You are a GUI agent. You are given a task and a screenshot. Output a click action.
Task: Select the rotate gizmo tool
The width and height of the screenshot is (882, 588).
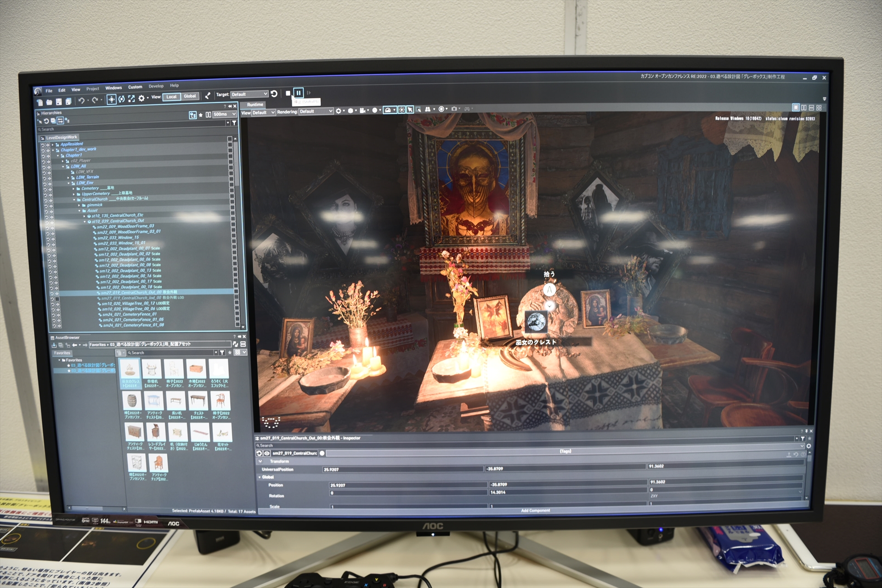[x=121, y=99]
